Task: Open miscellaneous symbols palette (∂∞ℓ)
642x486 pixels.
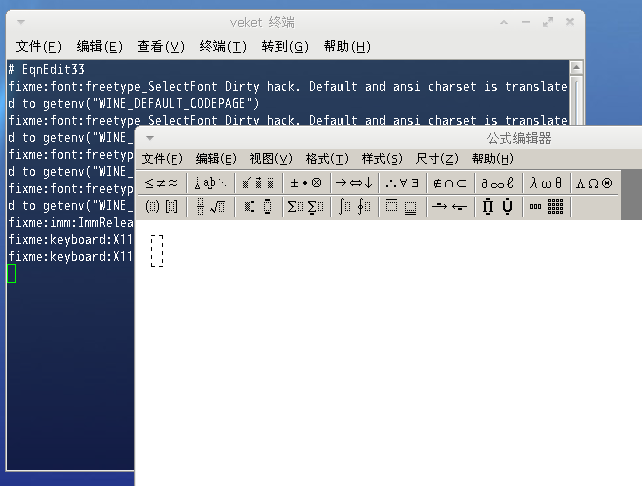Action: click(x=498, y=183)
